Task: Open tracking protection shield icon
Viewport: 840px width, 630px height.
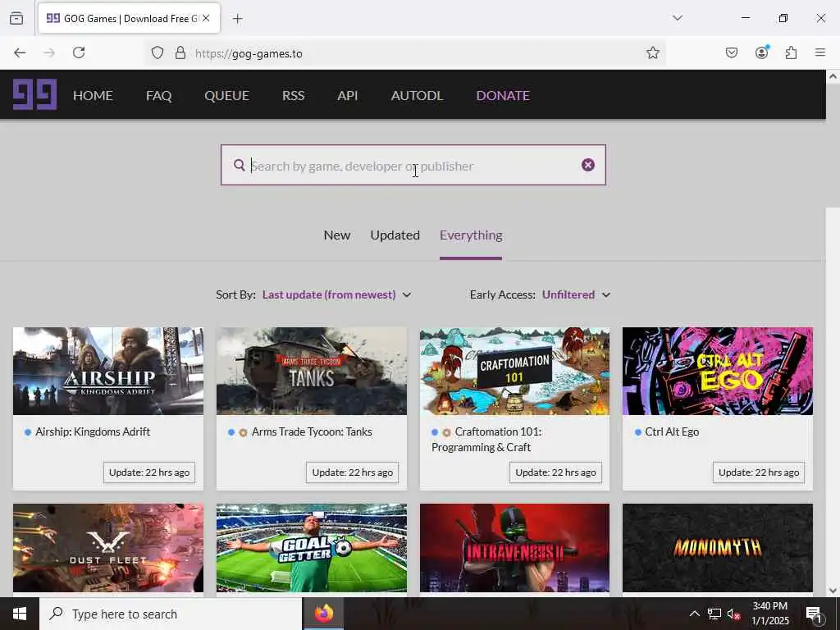Action: [157, 53]
